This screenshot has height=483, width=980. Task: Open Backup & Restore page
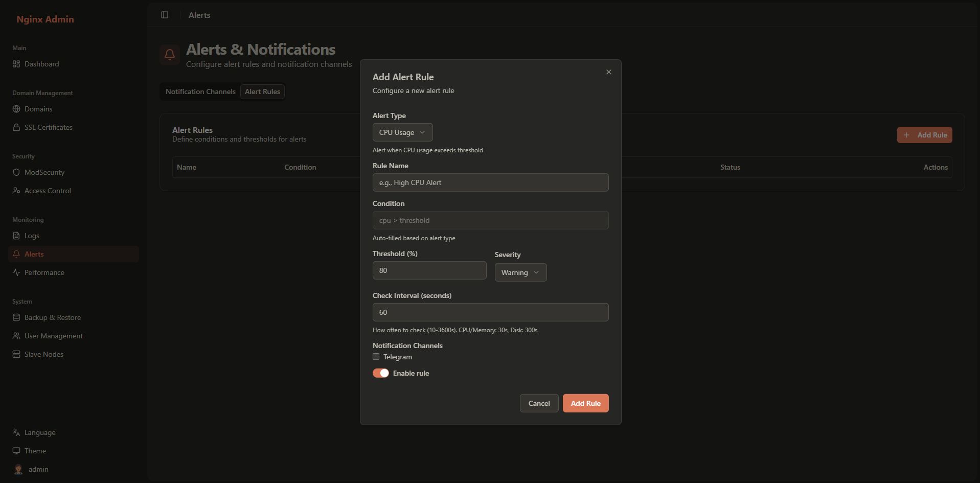coord(52,317)
